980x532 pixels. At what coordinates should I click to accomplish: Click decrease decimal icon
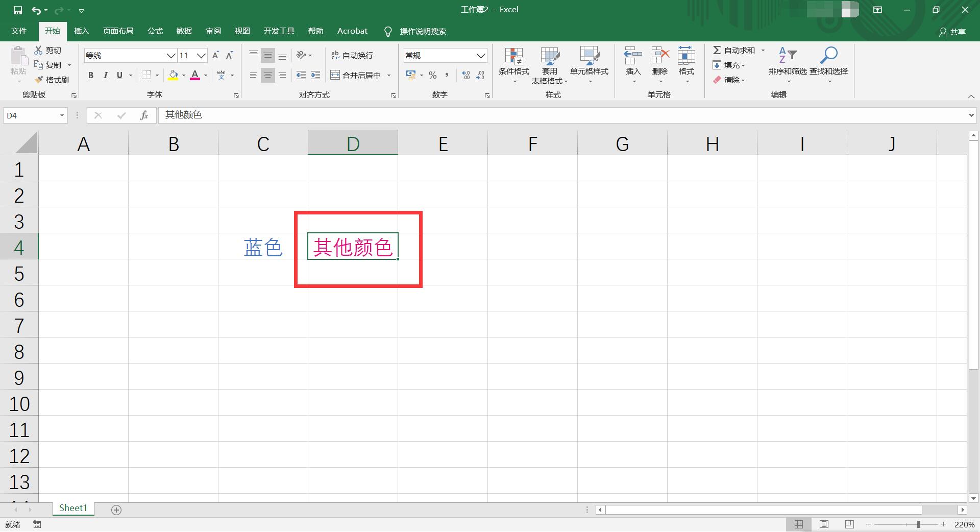click(480, 75)
